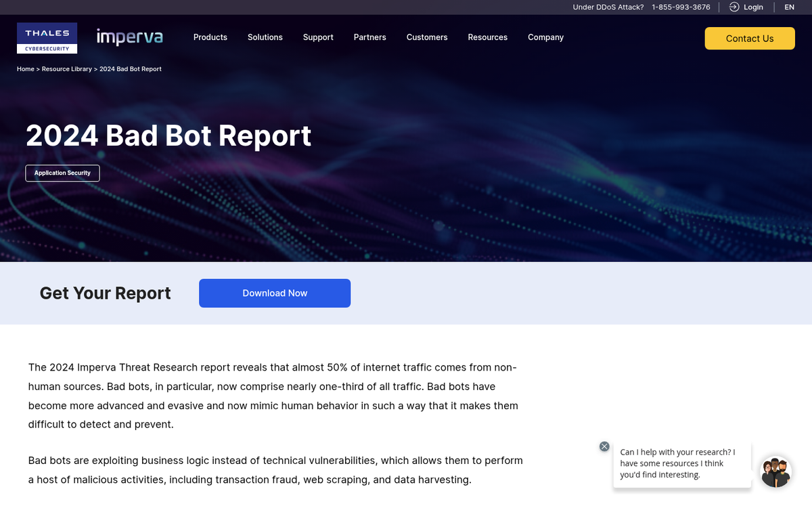This screenshot has height=508, width=812.
Task: Open the Resource Library breadcrumb
Action: (67, 68)
